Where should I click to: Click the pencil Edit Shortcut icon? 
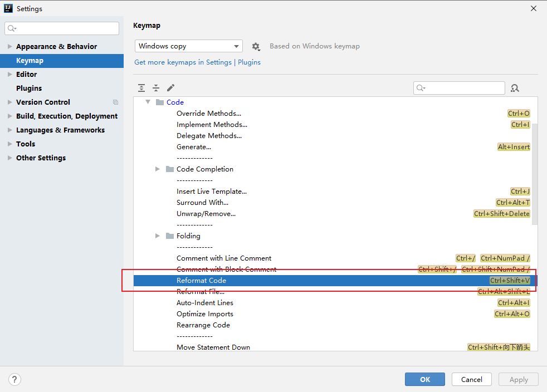(170, 88)
